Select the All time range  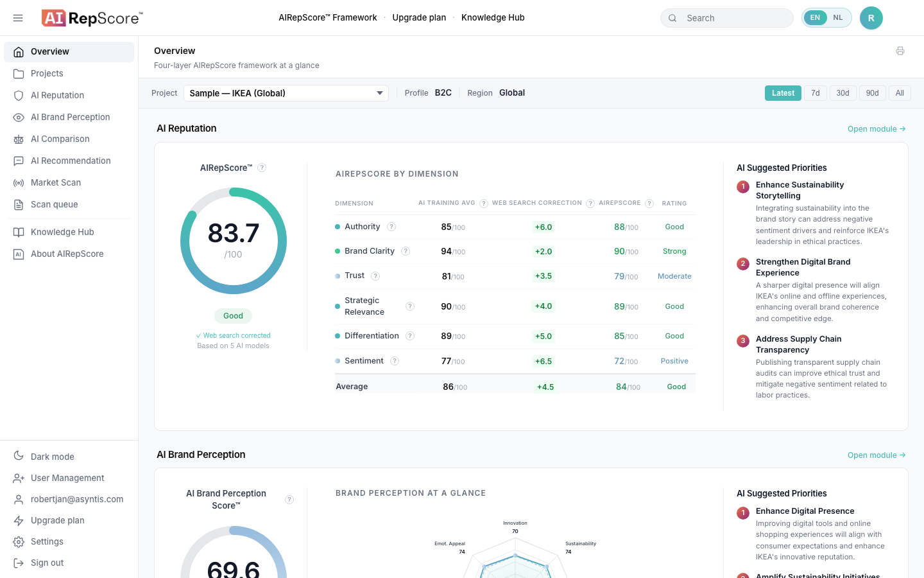[x=900, y=93]
